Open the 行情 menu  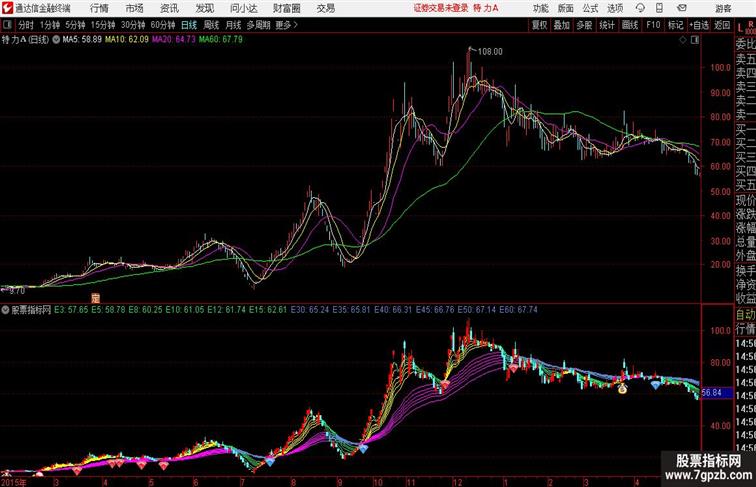[x=99, y=8]
